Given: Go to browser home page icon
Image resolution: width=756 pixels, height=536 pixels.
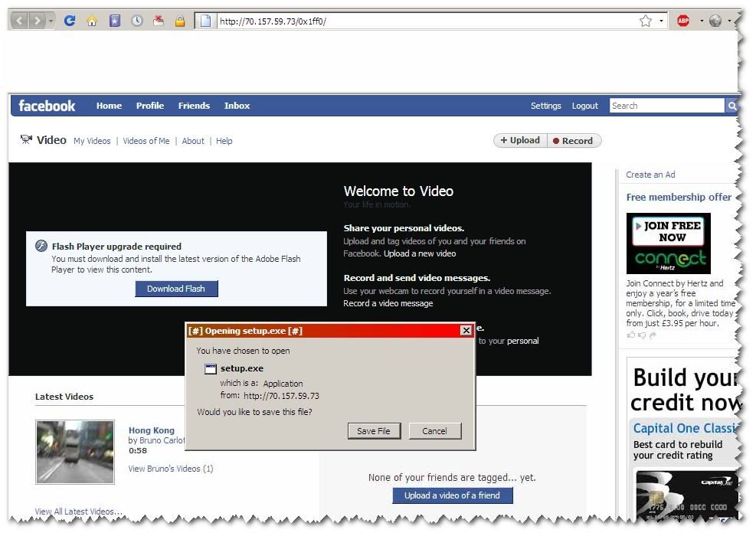Looking at the screenshot, I should click(x=92, y=21).
